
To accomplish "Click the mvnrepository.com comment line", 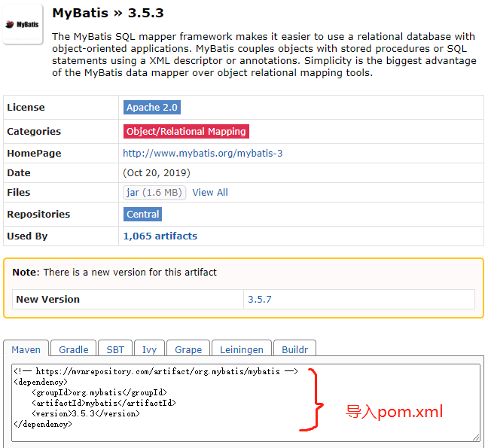I will pyautogui.click(x=156, y=371).
